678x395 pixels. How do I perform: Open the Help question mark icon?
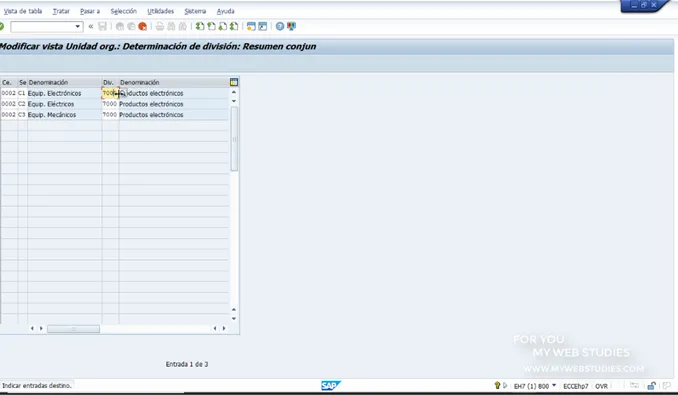[x=280, y=27]
